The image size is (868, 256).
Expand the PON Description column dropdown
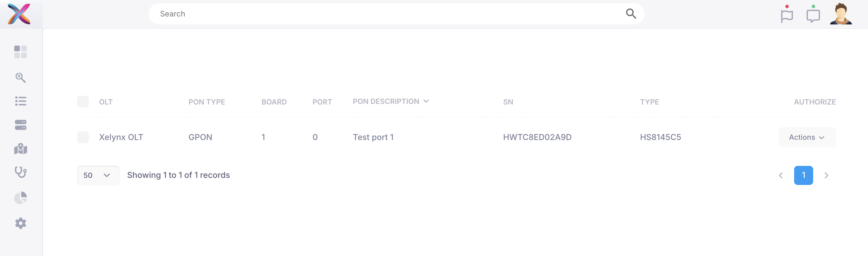click(x=426, y=101)
